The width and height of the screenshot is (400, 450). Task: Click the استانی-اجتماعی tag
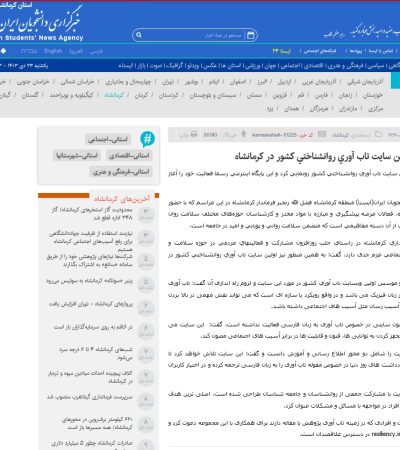coord(108,139)
